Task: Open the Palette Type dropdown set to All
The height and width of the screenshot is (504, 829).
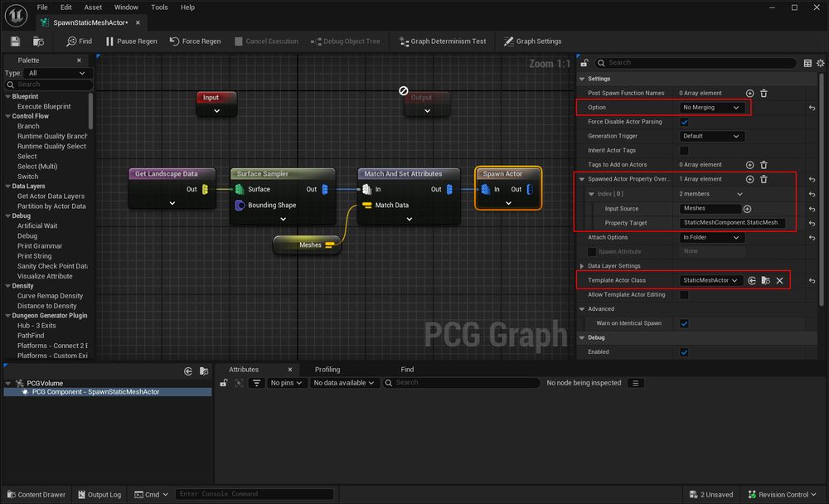Action: click(x=57, y=73)
